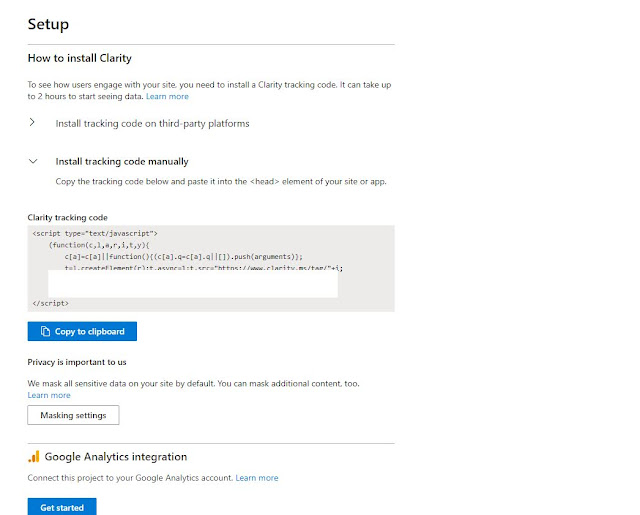
Task: Click the Google Analytics bar chart icon
Action: pos(34,457)
